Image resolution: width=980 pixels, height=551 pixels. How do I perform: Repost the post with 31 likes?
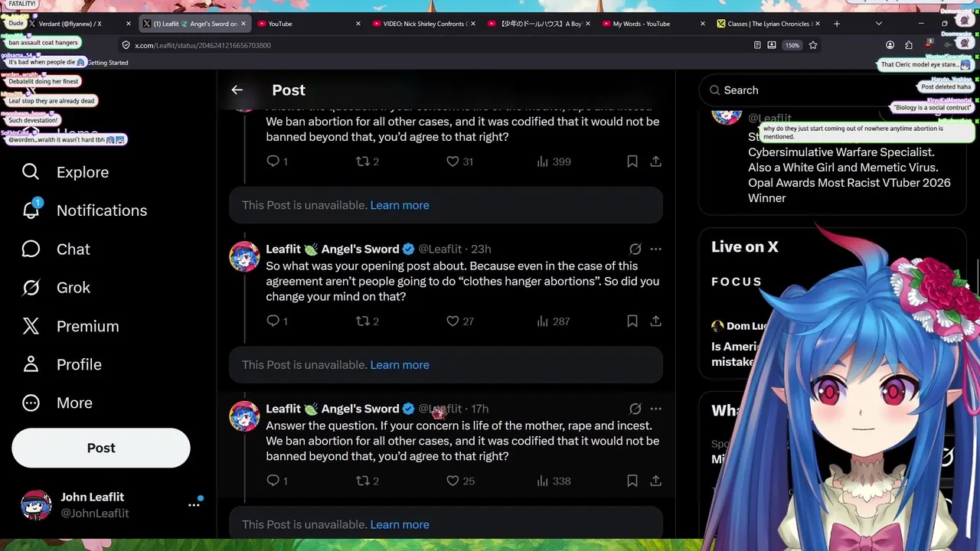coord(367,161)
